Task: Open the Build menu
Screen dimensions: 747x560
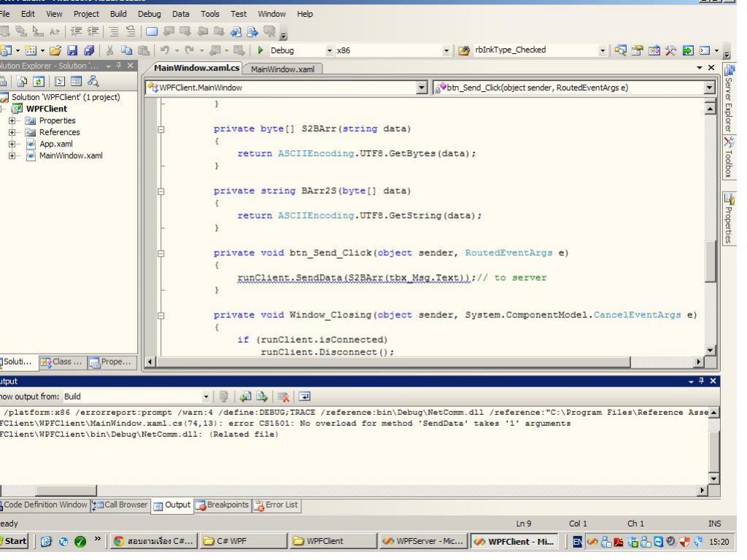Action: 117,14
